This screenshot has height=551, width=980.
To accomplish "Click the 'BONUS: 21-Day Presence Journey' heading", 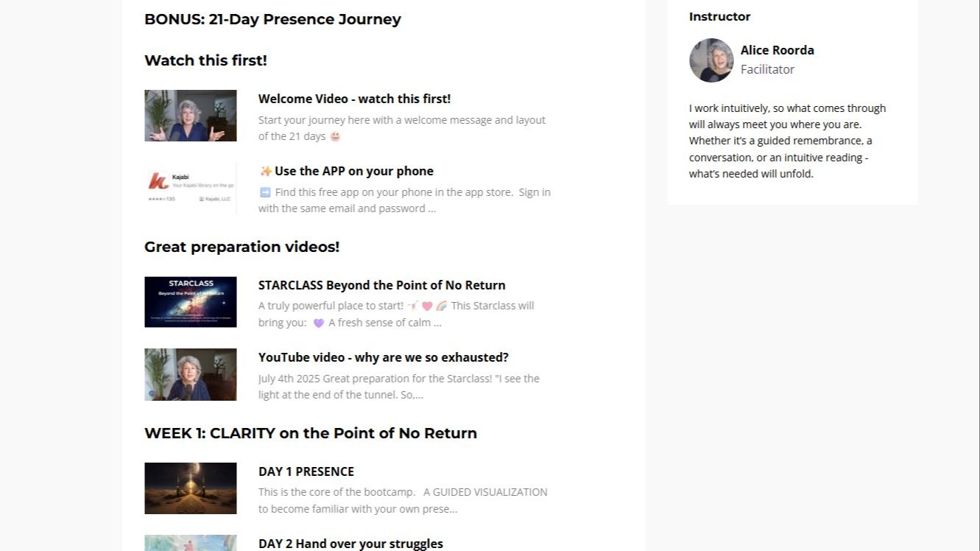I will (272, 19).
